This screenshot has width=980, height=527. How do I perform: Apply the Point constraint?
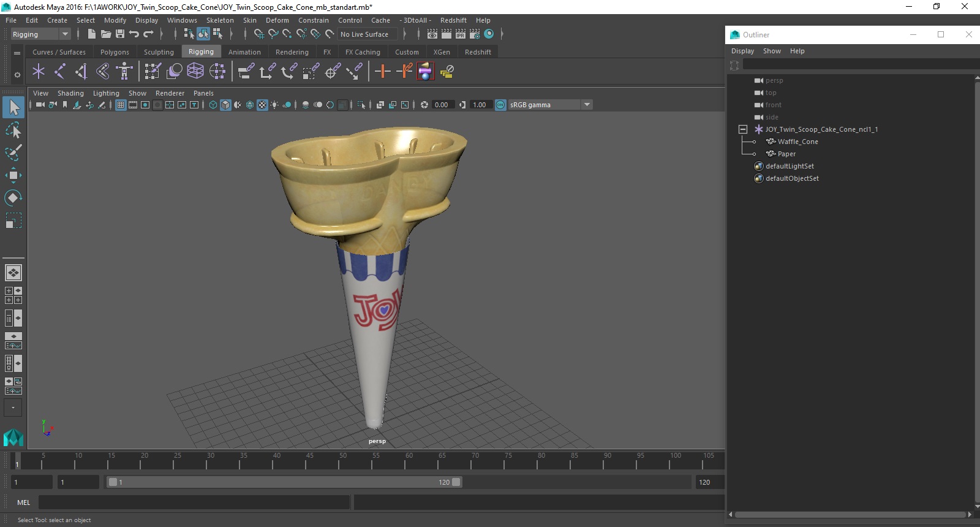(x=268, y=72)
